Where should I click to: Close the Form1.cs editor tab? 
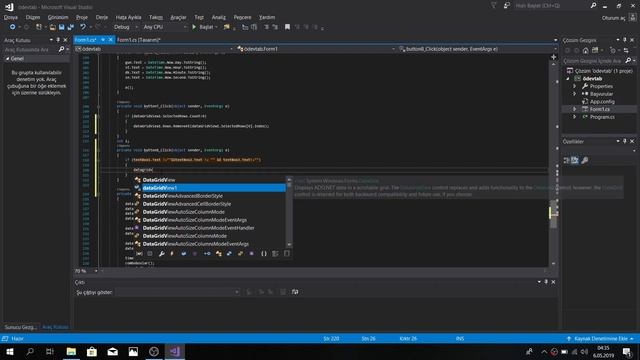click(x=110, y=40)
